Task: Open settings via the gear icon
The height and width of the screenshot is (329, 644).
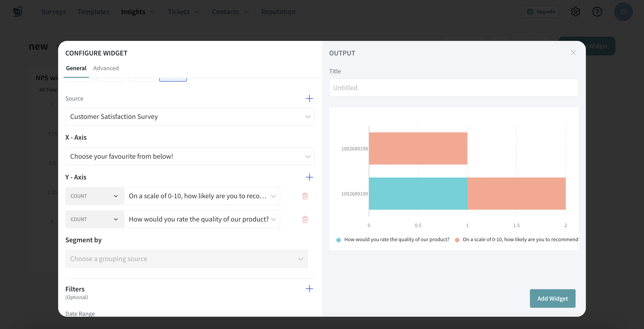Action: [x=575, y=12]
